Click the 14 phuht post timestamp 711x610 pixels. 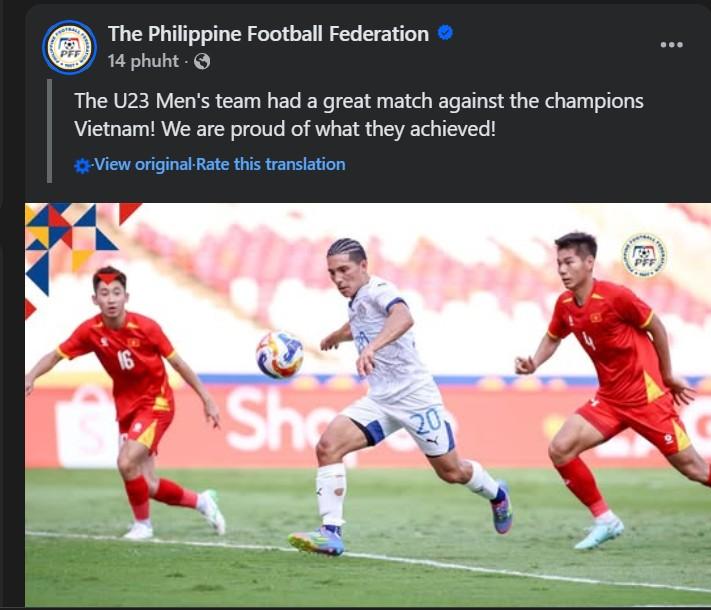click(x=143, y=61)
